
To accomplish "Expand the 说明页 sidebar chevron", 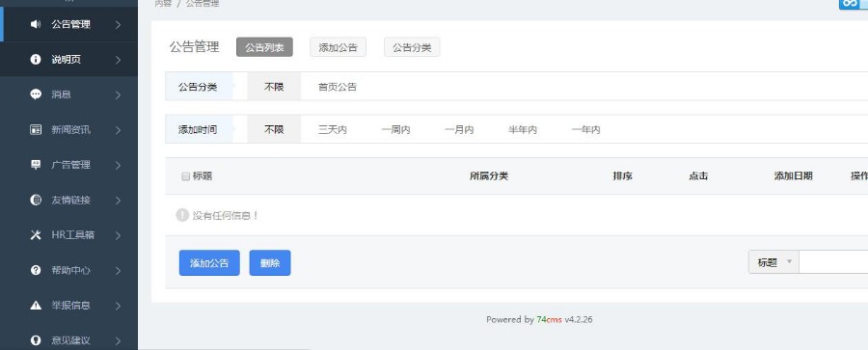I will [118, 59].
